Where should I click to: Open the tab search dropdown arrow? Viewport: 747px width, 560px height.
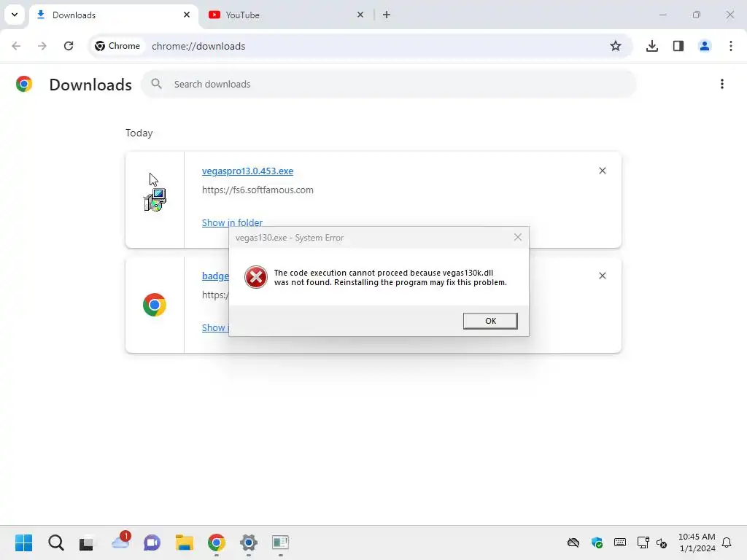[15, 15]
